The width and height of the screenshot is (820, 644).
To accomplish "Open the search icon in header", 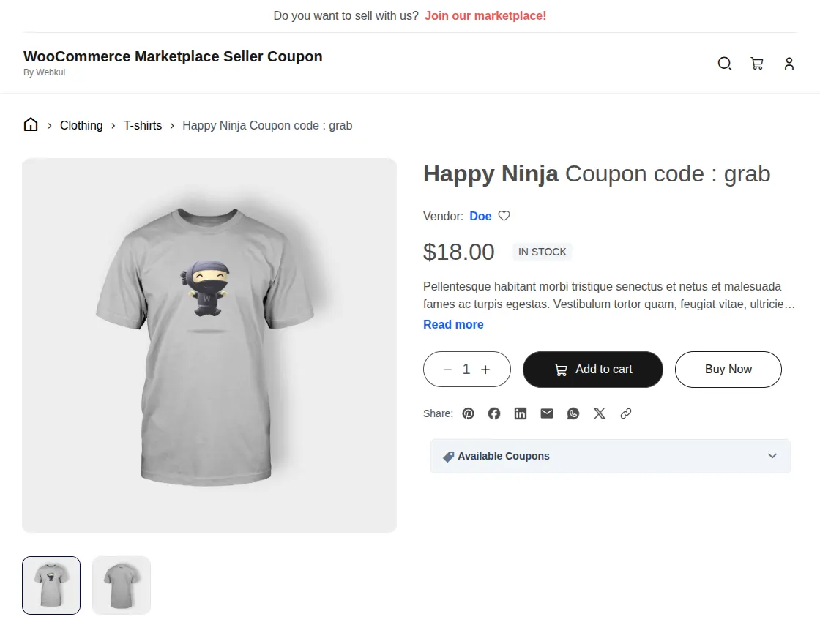I will tap(724, 64).
